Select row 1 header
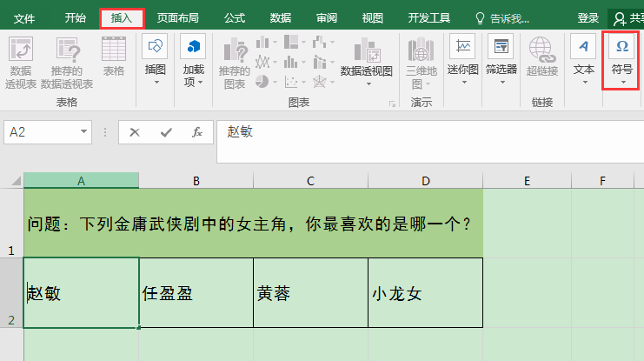This screenshot has height=361, width=644. pyautogui.click(x=11, y=224)
